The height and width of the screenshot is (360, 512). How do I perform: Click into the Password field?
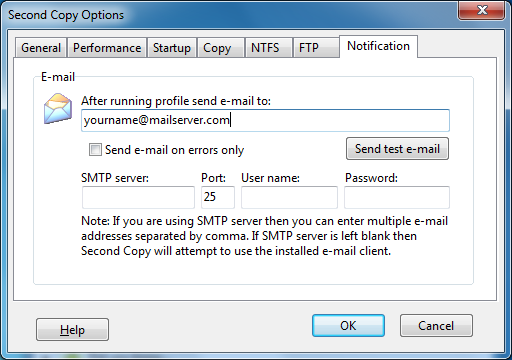click(x=397, y=197)
